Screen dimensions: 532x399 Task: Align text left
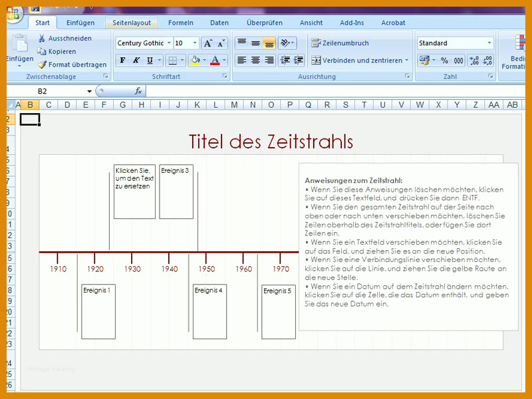pyautogui.click(x=242, y=61)
